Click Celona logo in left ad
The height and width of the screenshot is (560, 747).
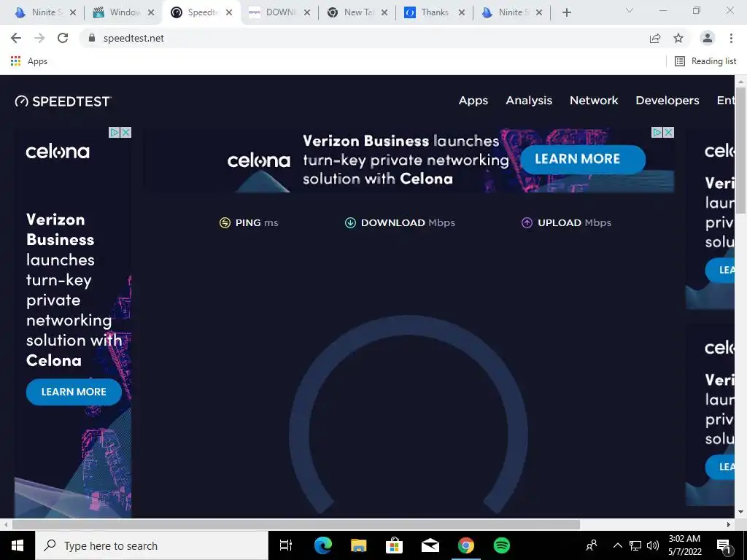pos(58,152)
